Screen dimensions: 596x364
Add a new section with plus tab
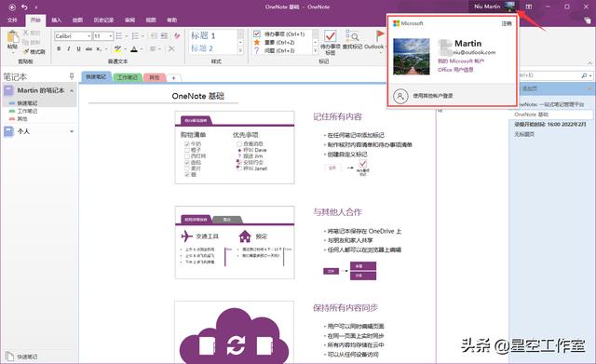click(174, 78)
